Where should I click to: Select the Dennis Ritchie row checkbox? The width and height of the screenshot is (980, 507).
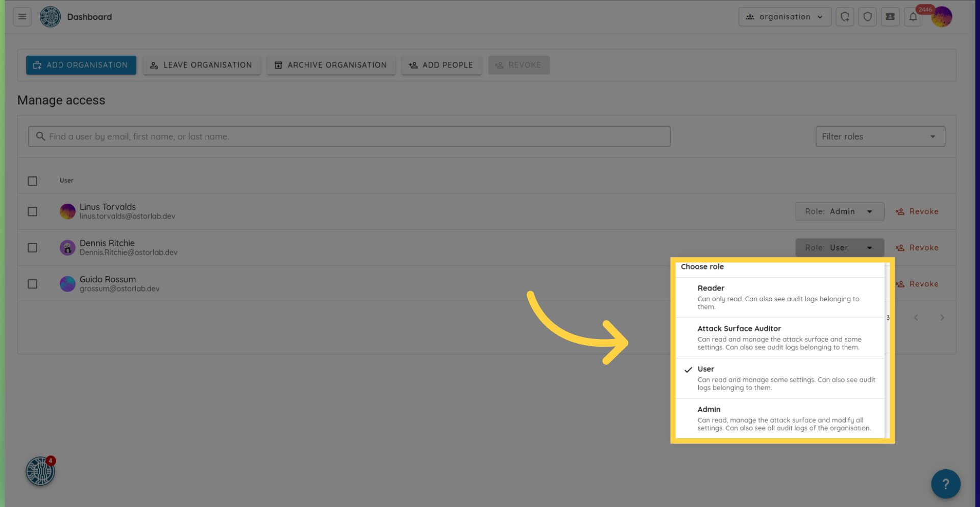coord(33,248)
